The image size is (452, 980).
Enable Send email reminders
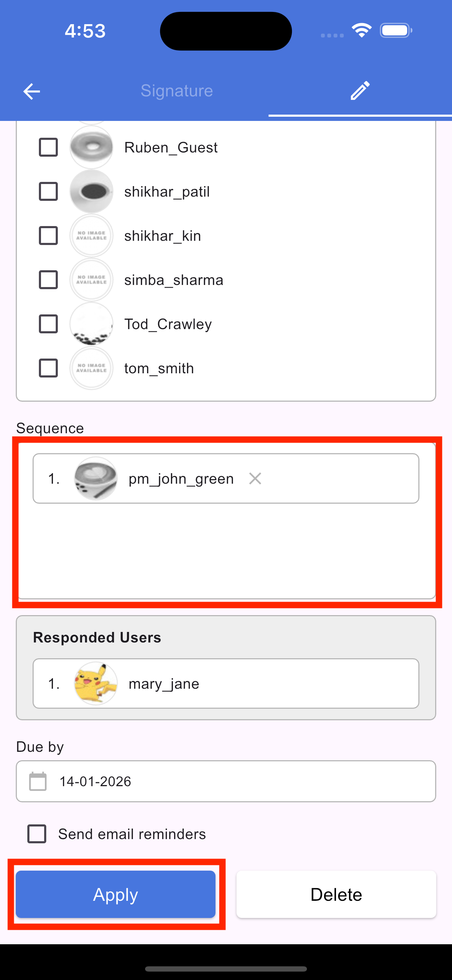tap(37, 834)
